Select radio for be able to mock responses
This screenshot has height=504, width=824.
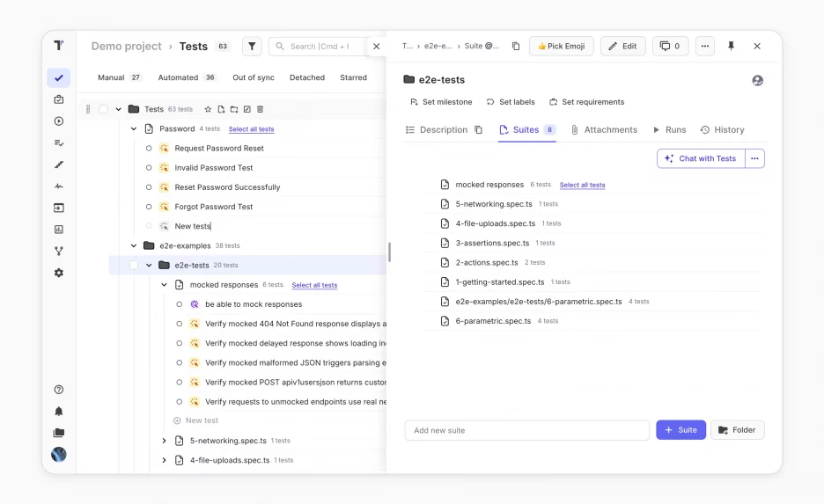pos(180,304)
